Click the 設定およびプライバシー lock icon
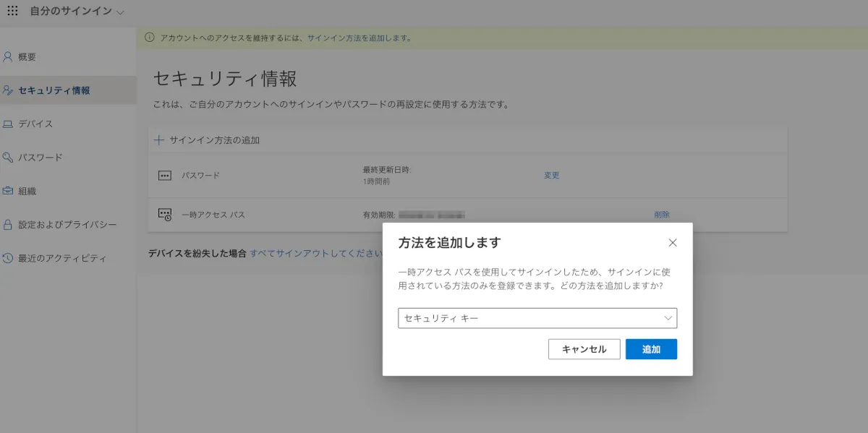Screen dimensions: 868x433 8,224
